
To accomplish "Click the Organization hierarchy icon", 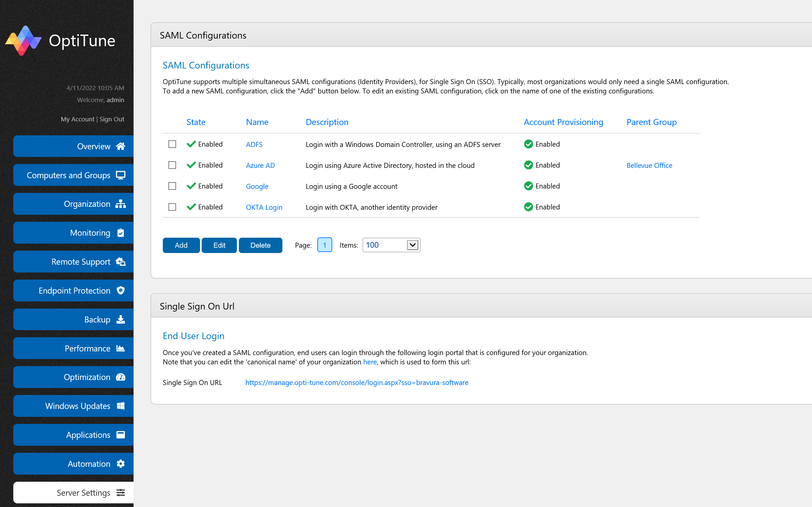I will 121,204.
